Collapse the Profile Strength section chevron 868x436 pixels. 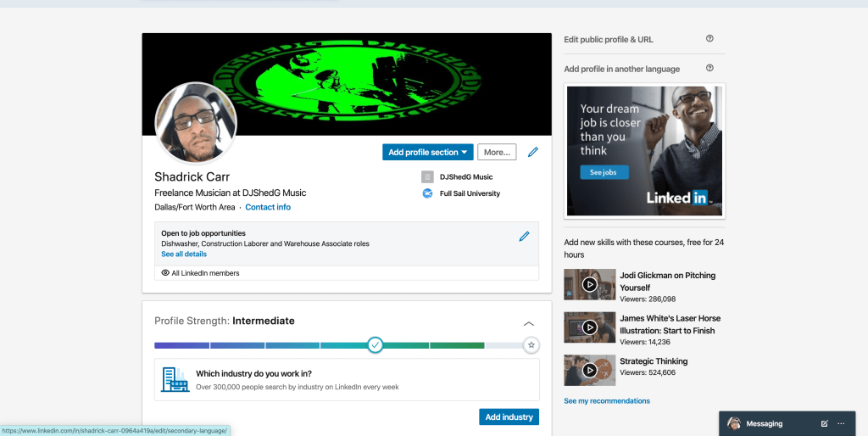pos(529,323)
